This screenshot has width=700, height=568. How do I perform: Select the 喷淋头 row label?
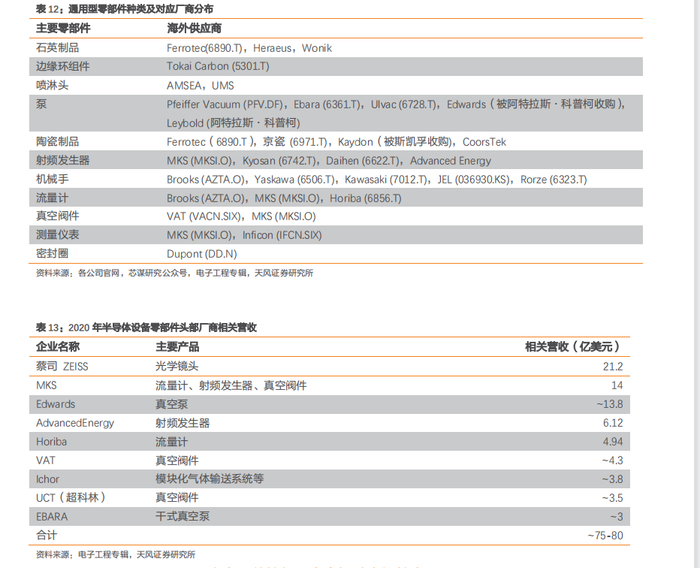pos(52,85)
